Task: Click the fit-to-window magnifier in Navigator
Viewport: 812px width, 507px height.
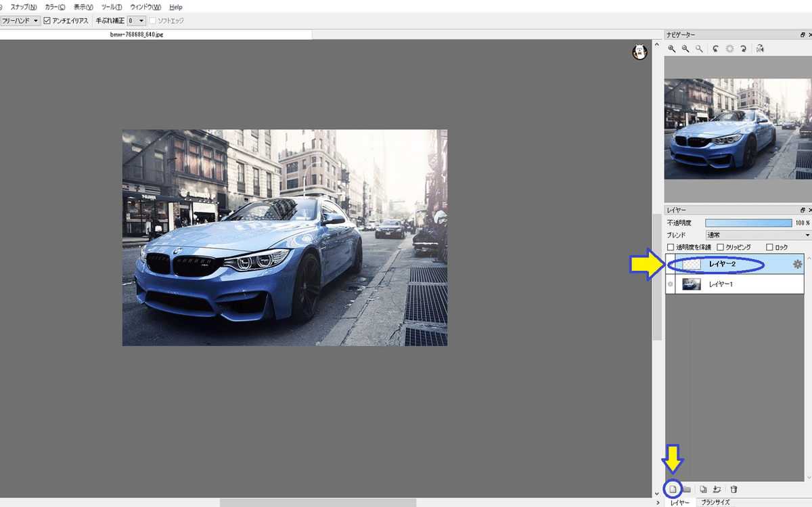Action: [699, 49]
